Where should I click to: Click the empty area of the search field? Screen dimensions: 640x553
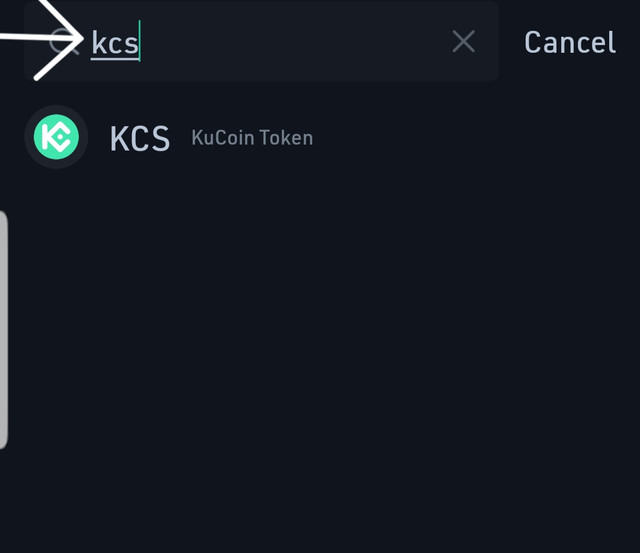pyautogui.click(x=294, y=41)
